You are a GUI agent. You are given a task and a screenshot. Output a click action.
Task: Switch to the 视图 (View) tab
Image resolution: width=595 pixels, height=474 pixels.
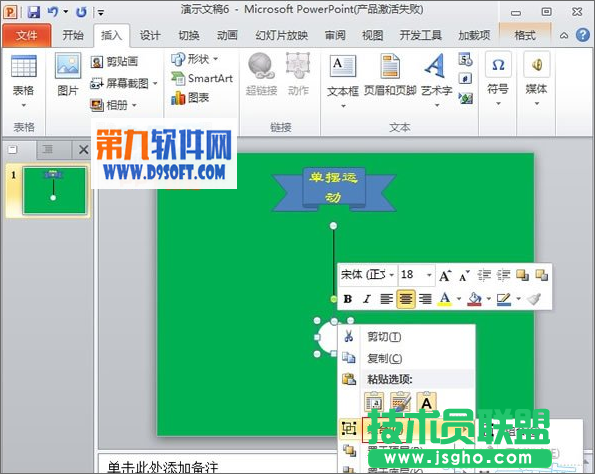click(372, 35)
